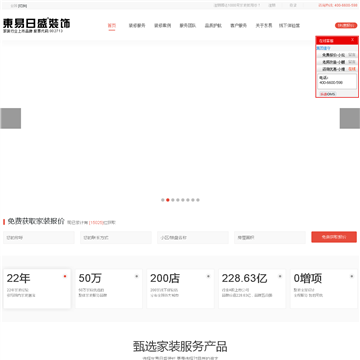Close the red online service popup
This screenshot has width=360, height=360.
352,40
